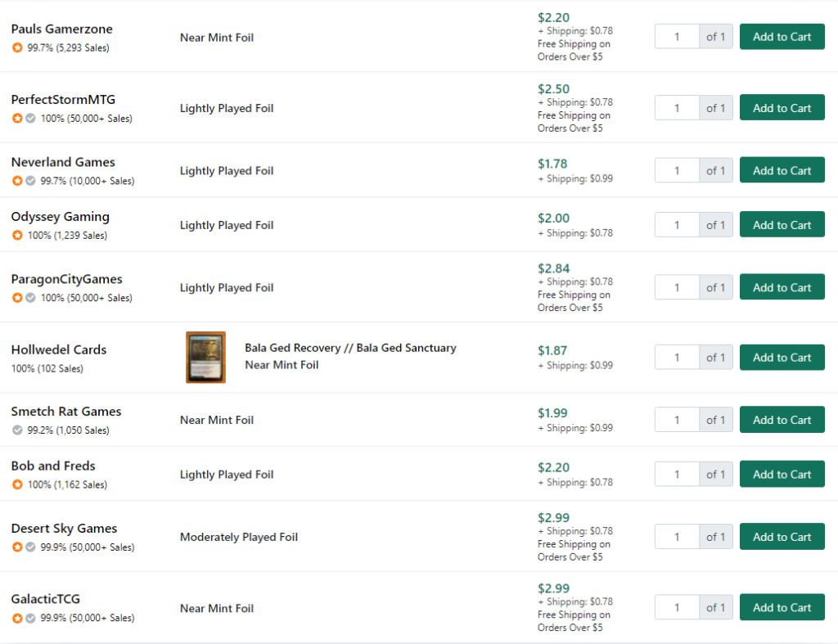Image resolution: width=838 pixels, height=644 pixels.
Task: Open Desert Sky Games seller link
Action: click(64, 529)
